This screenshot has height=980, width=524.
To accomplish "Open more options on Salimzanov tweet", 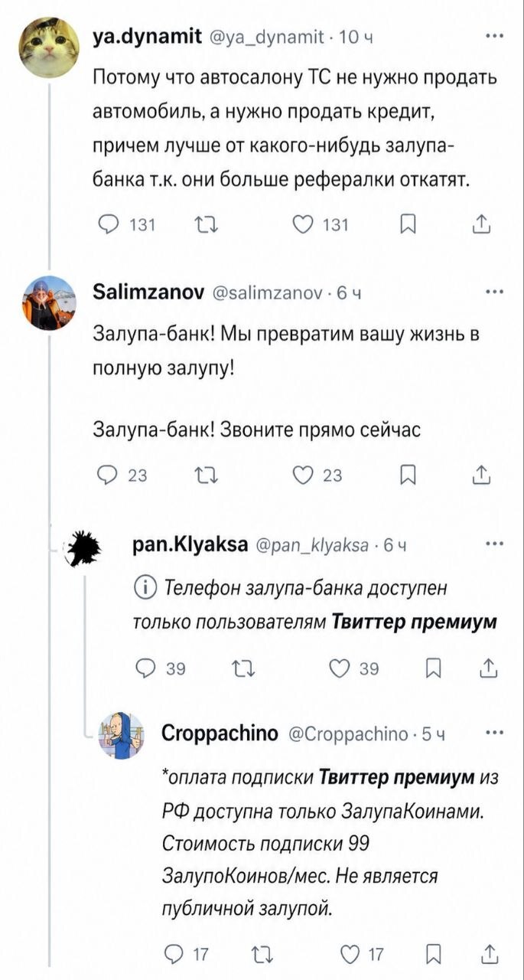I will [494, 291].
